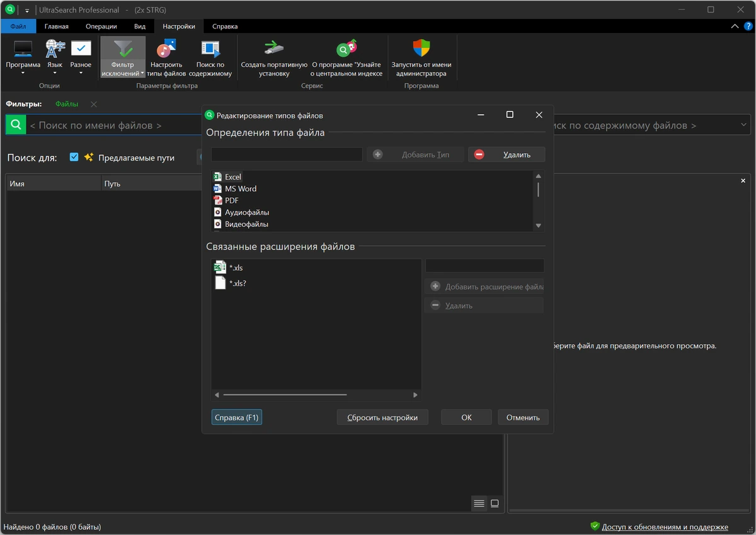Viewport: 756px width, 535px height.
Task: Click the file type list scrollbar thumb
Action: tap(538, 189)
